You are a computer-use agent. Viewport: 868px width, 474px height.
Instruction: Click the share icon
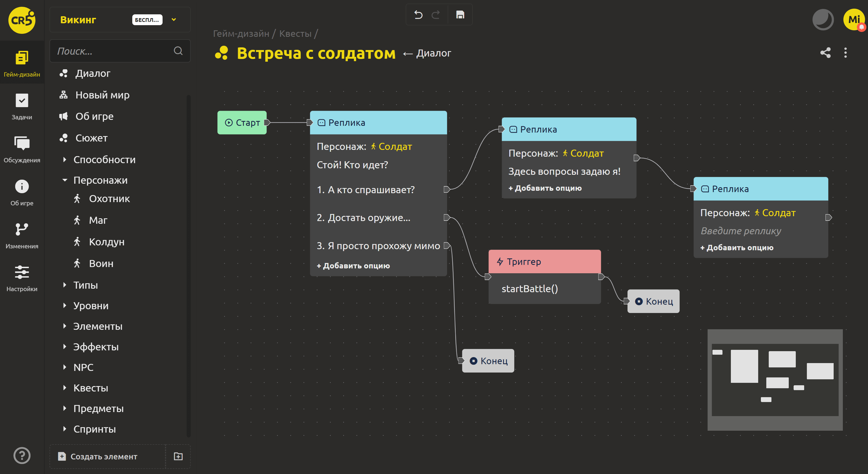pyautogui.click(x=825, y=52)
